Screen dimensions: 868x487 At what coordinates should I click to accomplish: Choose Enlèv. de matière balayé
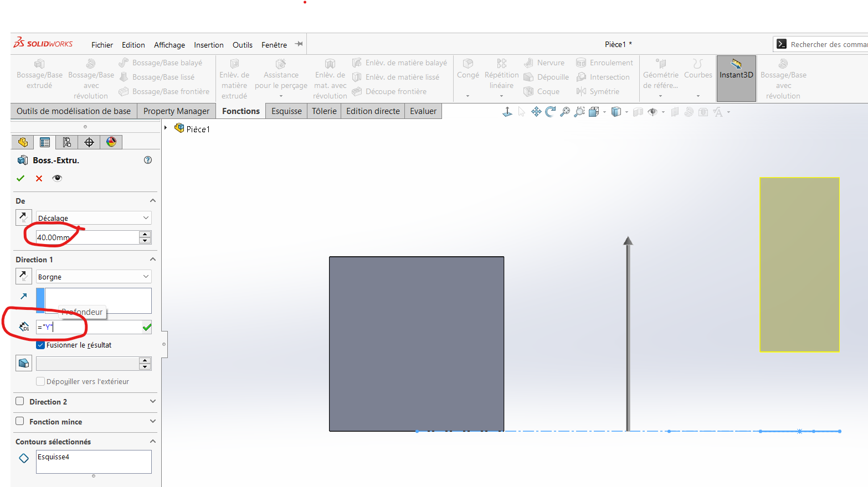pyautogui.click(x=399, y=63)
